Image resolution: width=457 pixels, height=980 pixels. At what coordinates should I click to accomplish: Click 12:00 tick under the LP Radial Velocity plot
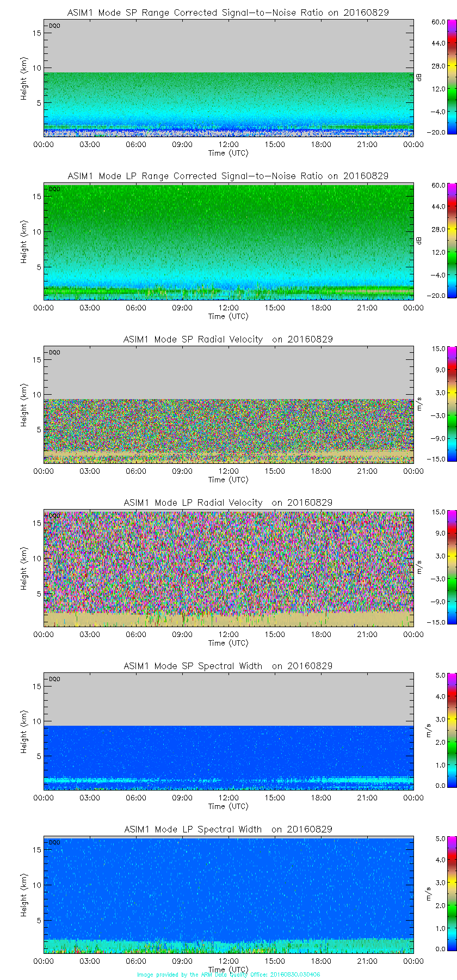point(228,634)
